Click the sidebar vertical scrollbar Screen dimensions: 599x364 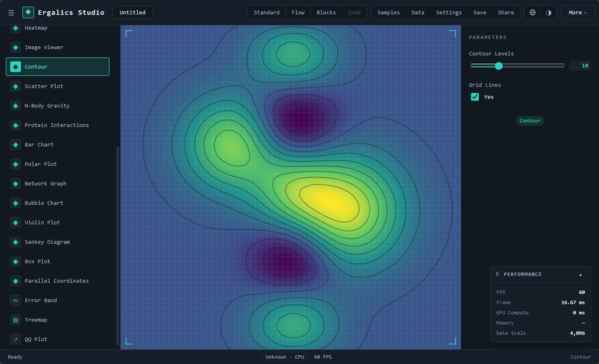click(x=118, y=246)
